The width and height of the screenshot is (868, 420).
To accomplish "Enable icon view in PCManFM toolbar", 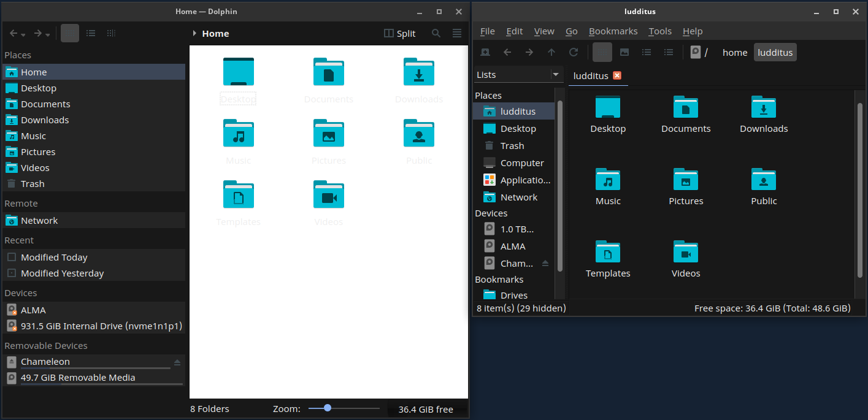I will 602,52.
